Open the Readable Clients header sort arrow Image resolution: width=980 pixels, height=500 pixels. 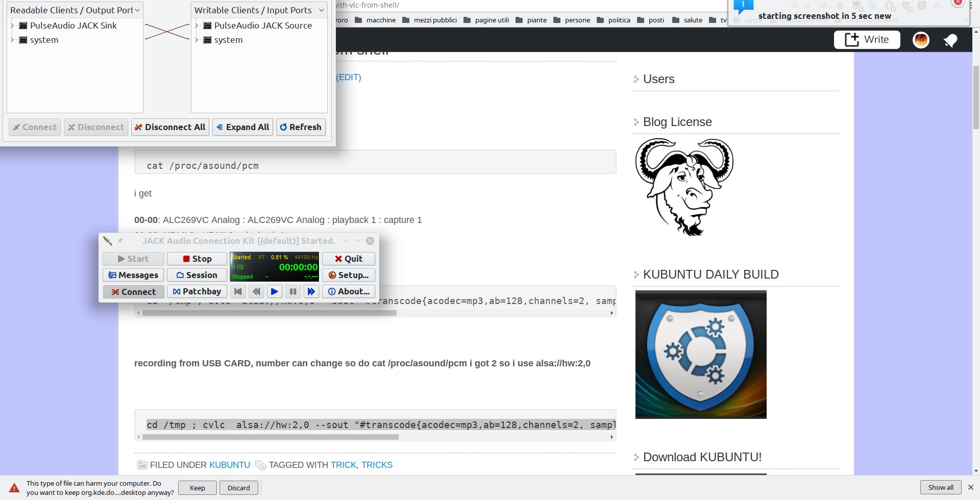pyautogui.click(x=137, y=10)
